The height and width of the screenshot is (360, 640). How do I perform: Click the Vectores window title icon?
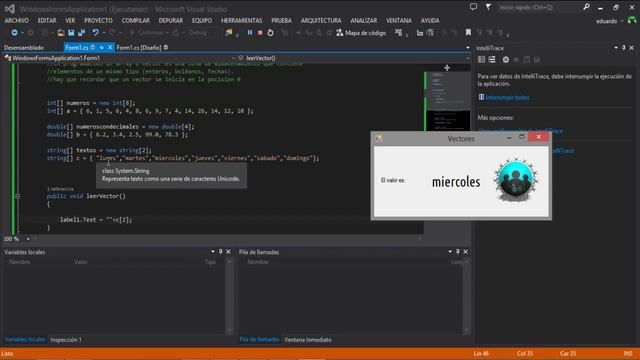click(x=379, y=138)
